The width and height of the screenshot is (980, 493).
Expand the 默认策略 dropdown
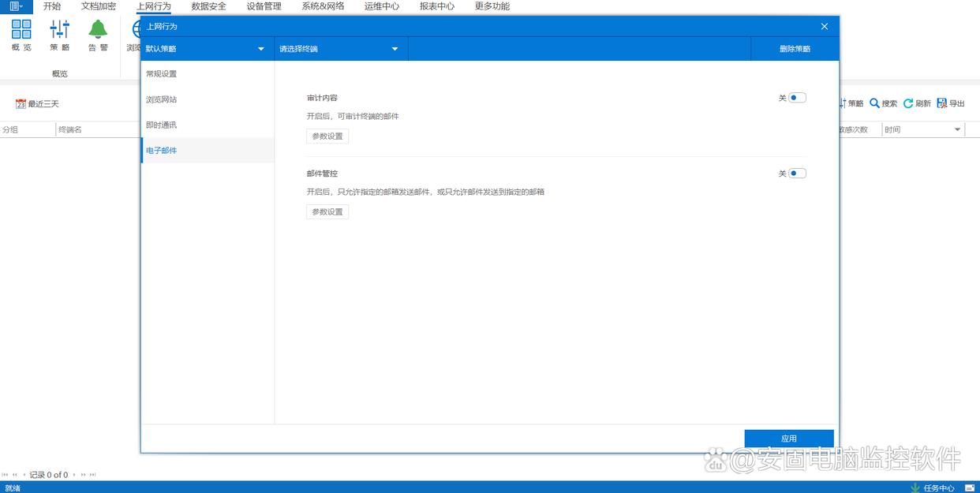[x=261, y=49]
